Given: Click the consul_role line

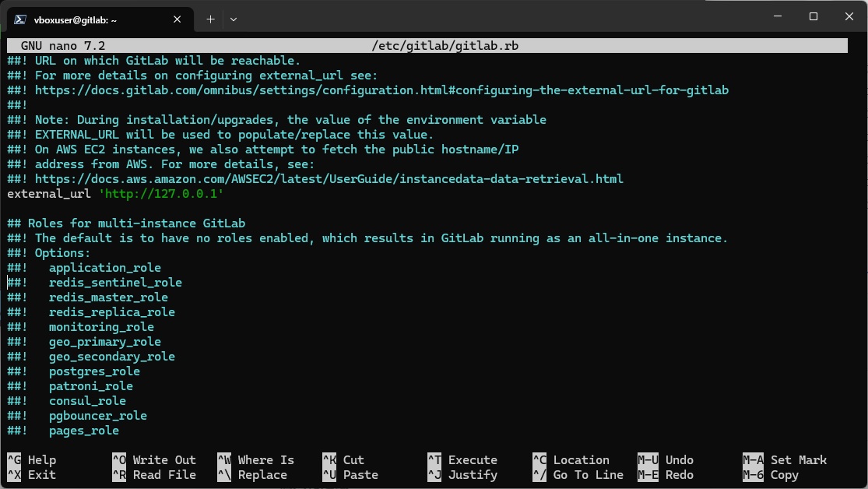Looking at the screenshot, I should point(66,401).
